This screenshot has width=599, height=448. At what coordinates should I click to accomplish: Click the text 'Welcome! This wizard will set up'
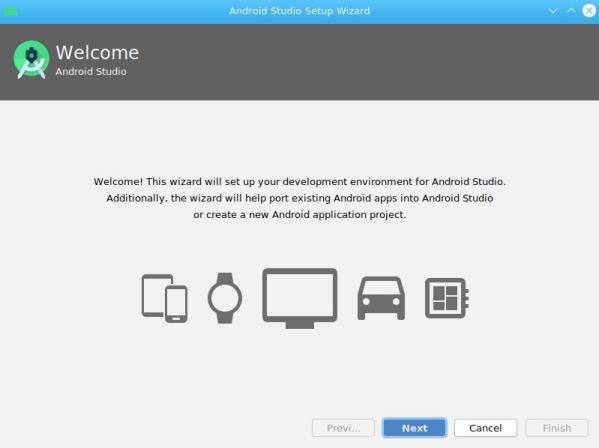[173, 181]
